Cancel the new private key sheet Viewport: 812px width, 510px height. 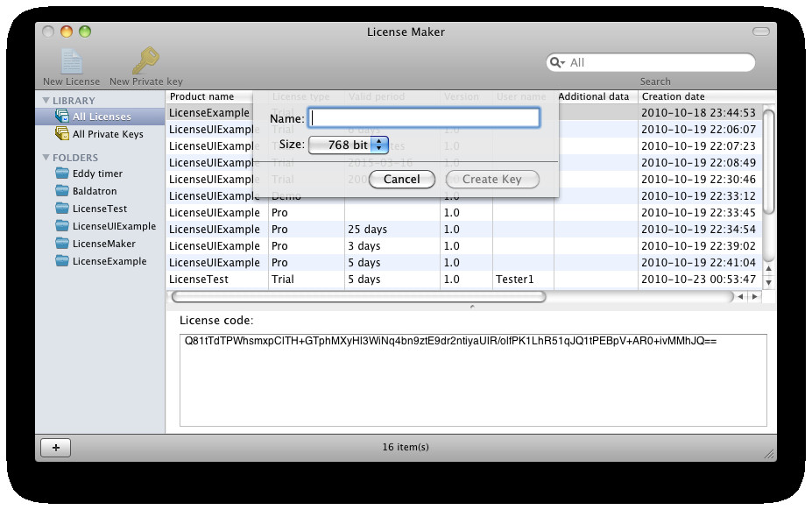click(x=402, y=180)
